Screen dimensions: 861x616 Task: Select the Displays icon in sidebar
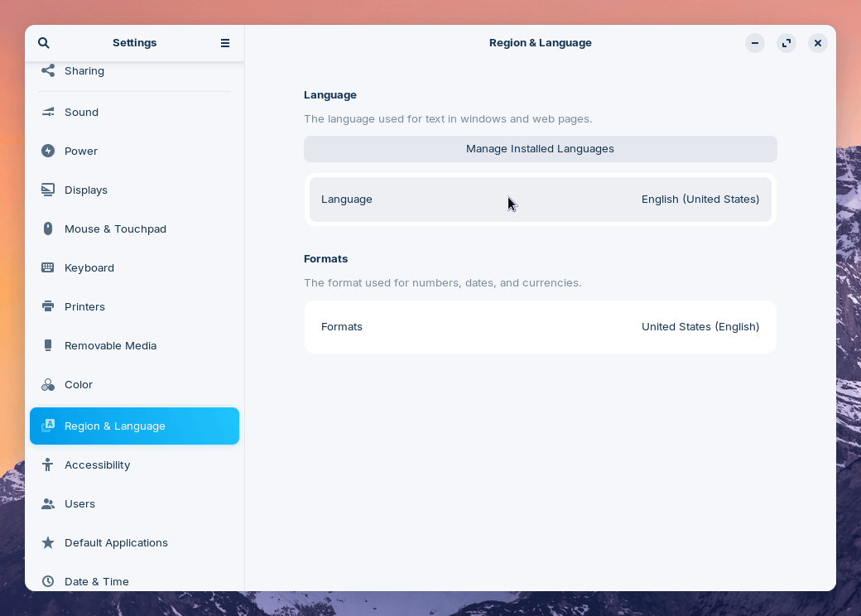pos(47,190)
